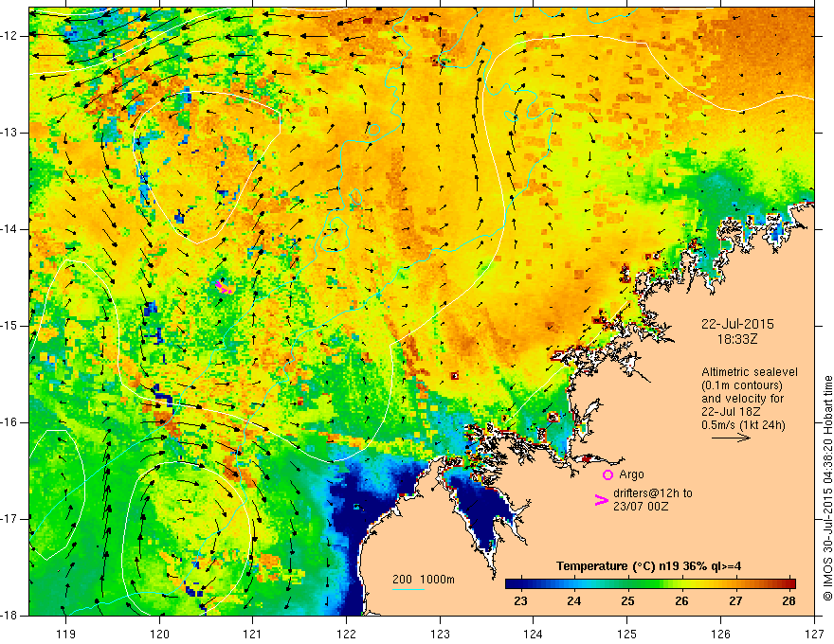Select the time label 18:33Z
Viewport: 834px width, 644px height.
(736, 340)
